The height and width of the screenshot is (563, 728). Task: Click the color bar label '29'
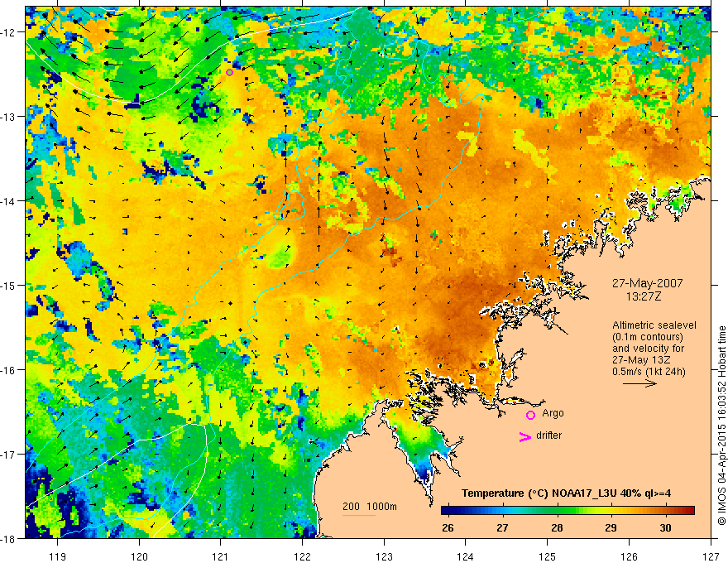[611, 528]
